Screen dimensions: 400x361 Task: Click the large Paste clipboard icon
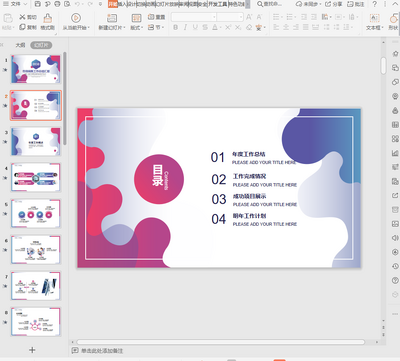tap(8, 18)
